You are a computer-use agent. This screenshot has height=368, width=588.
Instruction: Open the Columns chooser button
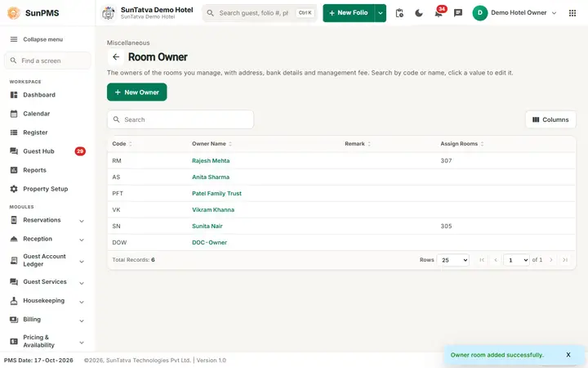tap(550, 119)
